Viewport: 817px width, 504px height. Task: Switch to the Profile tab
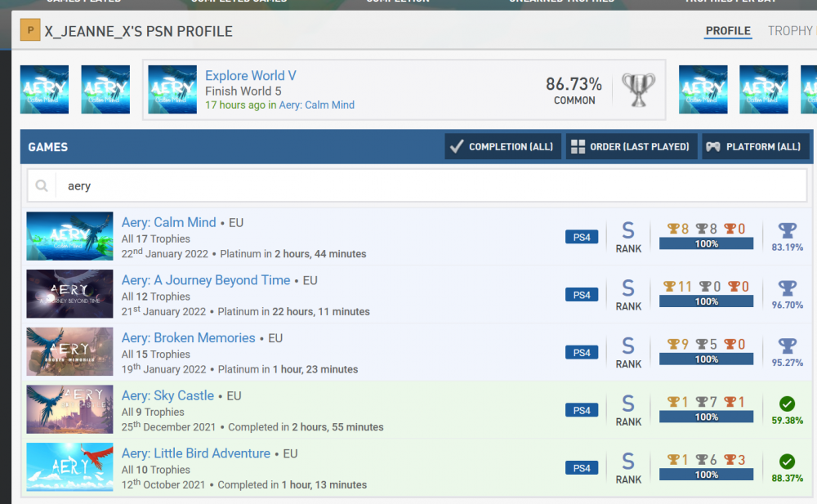728,31
